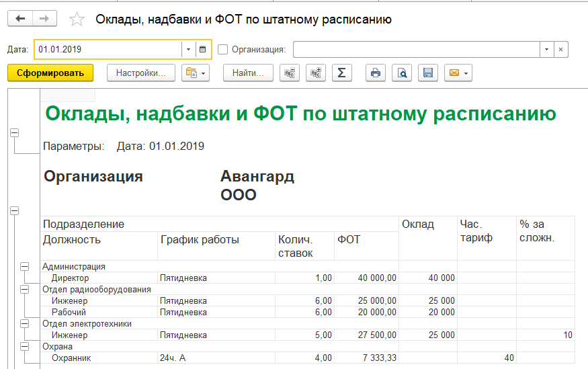Click the Колич. ставок column header

[304, 245]
